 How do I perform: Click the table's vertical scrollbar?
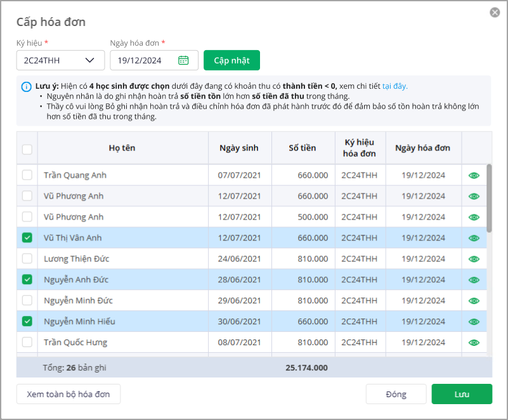point(488,198)
